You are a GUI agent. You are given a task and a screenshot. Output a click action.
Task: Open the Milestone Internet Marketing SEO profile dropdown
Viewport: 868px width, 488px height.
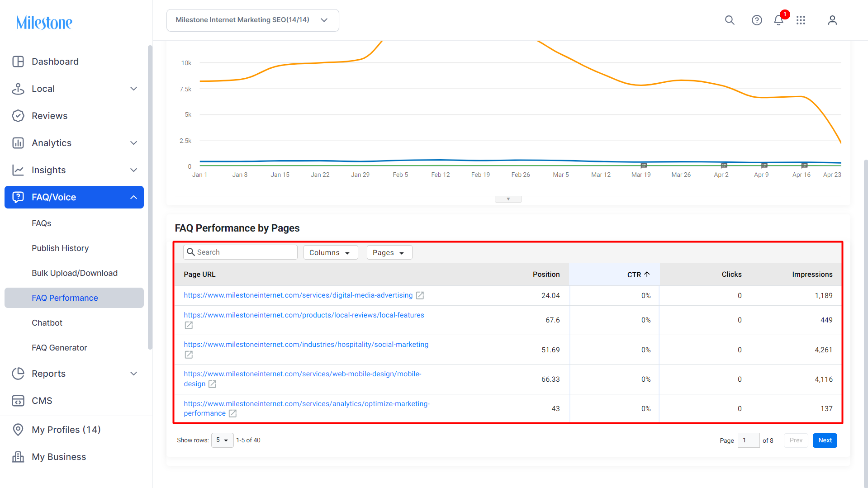[252, 20]
